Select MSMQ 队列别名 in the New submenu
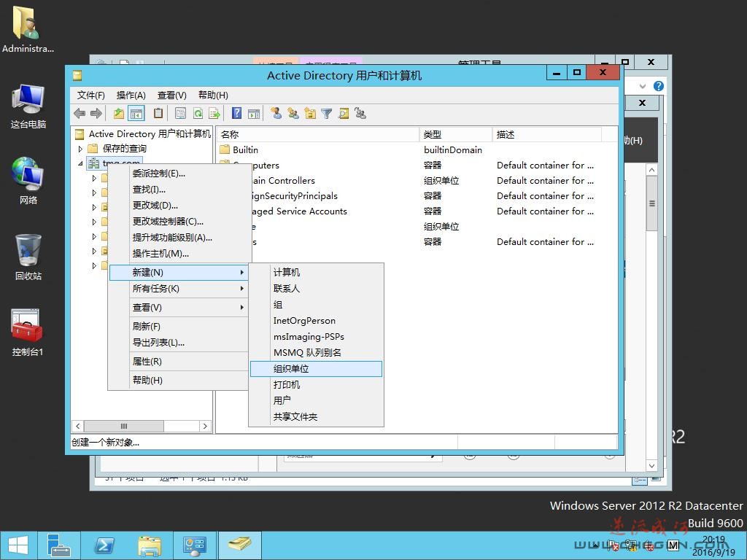Screen dimensions: 747x560 pyautogui.click(x=316, y=352)
